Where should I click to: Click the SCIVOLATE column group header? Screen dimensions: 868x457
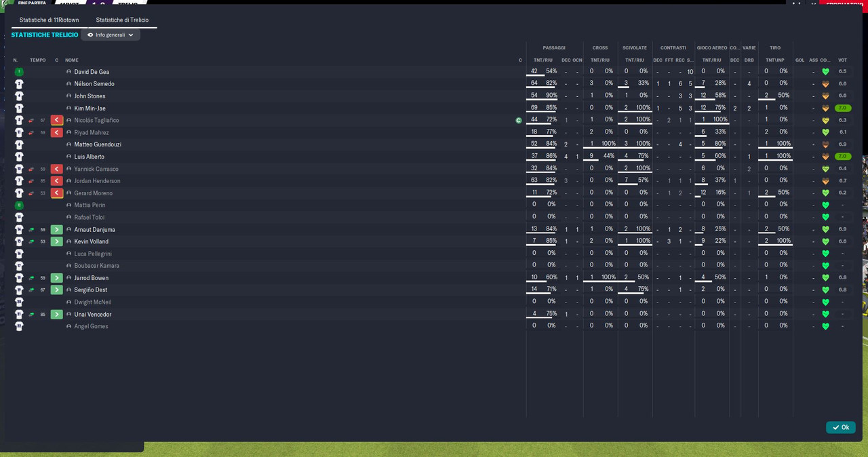coord(635,48)
